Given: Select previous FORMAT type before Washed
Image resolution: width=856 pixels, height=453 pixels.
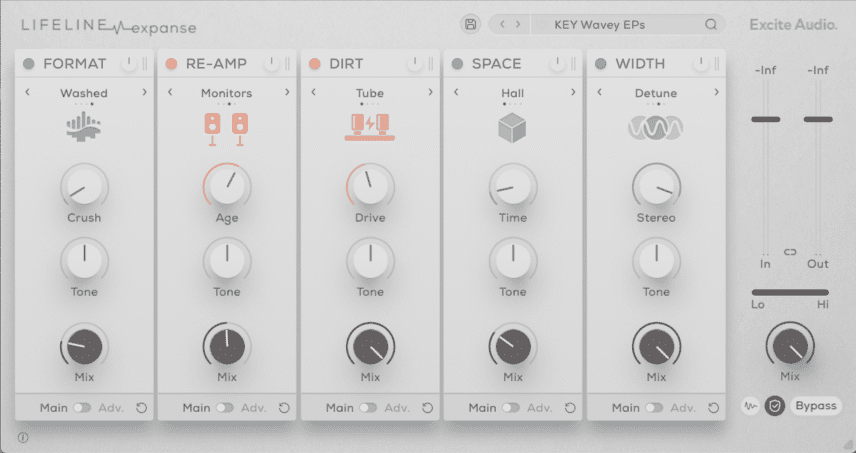Looking at the screenshot, I should (x=28, y=92).
